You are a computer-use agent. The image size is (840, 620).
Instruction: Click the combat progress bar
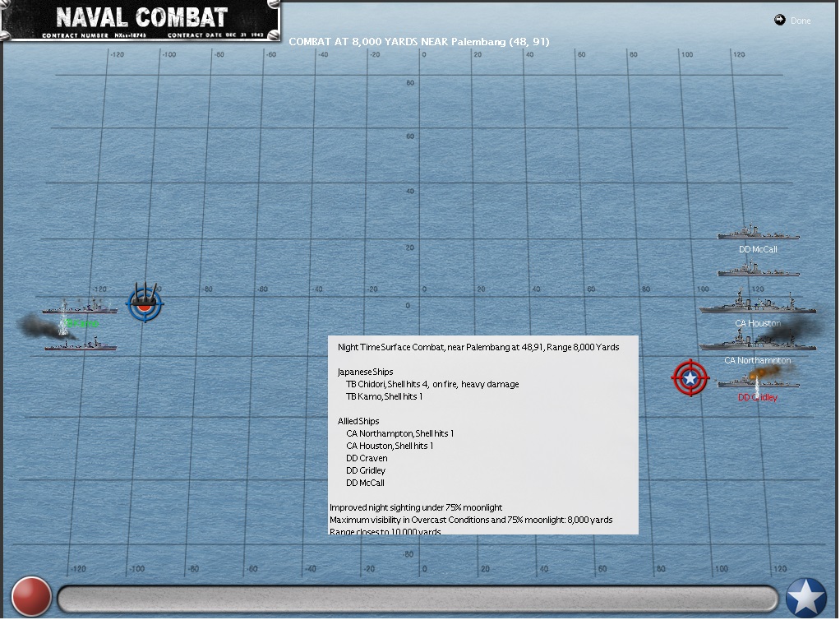pos(418,599)
